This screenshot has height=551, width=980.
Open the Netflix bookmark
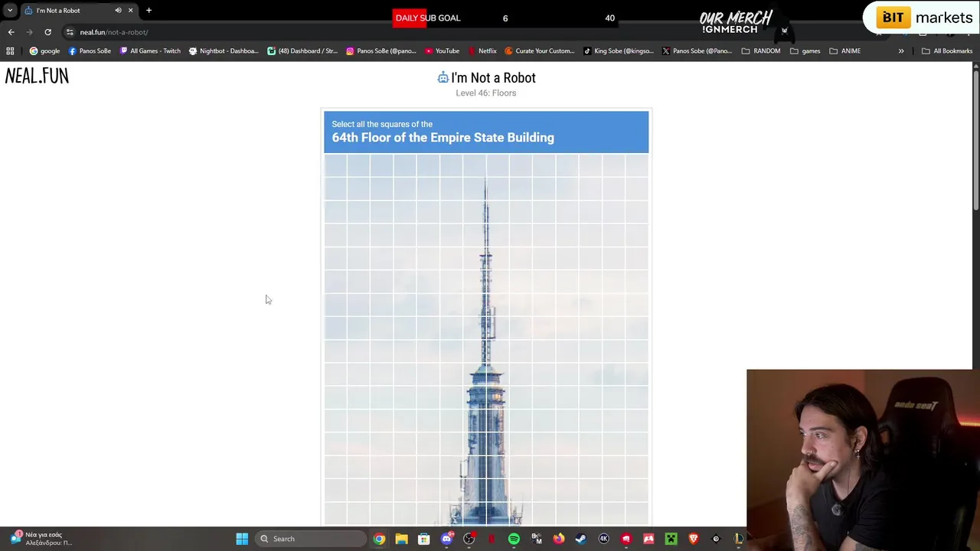pyautogui.click(x=482, y=51)
